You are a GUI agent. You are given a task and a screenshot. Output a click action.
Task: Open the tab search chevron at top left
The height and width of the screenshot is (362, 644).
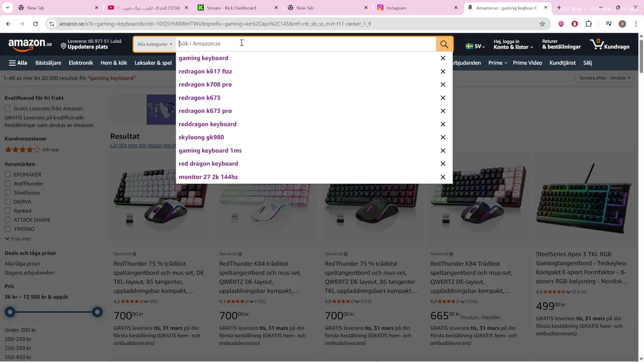(x=7, y=8)
